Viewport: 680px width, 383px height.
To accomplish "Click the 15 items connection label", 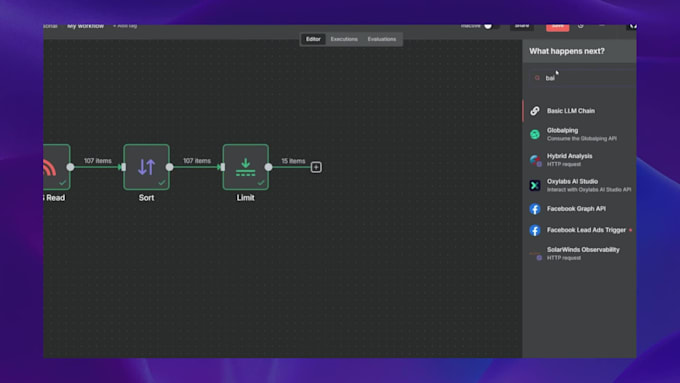I will tap(293, 161).
